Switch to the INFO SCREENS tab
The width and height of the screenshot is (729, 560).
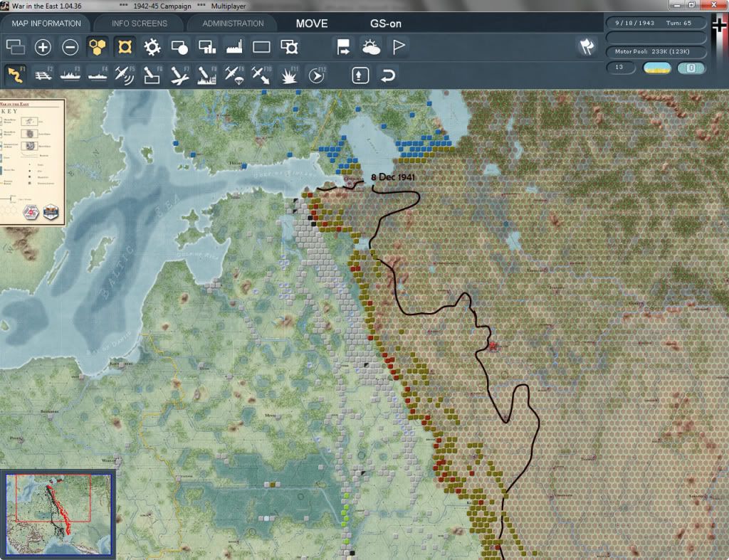click(139, 23)
